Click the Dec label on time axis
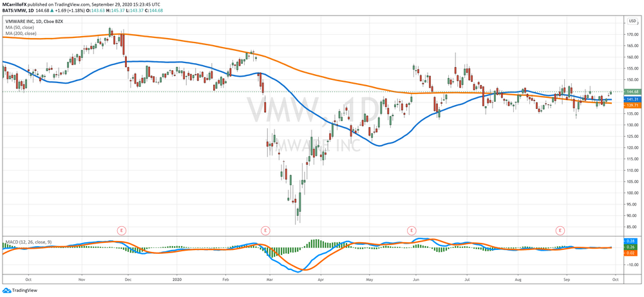The image size is (644, 297). (128, 280)
